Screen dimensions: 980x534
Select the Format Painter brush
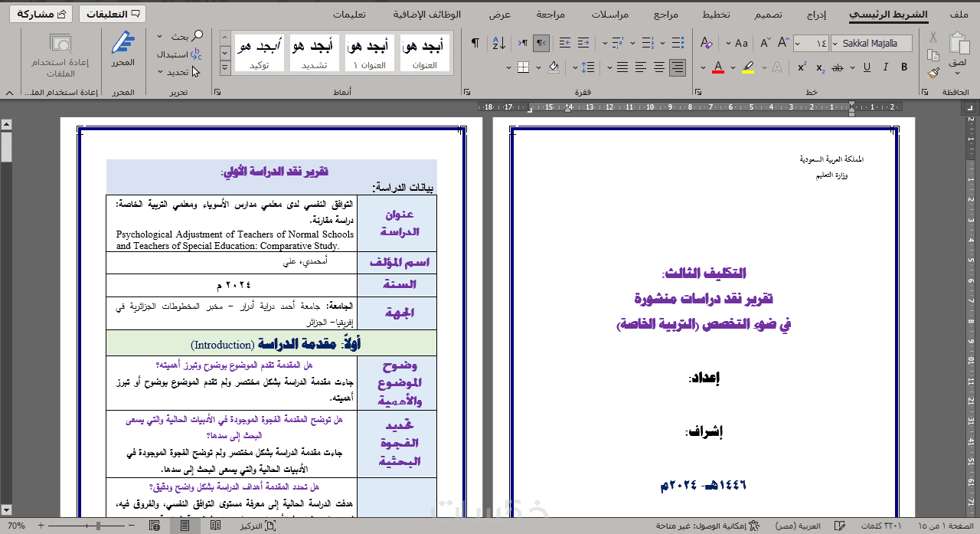coord(933,74)
